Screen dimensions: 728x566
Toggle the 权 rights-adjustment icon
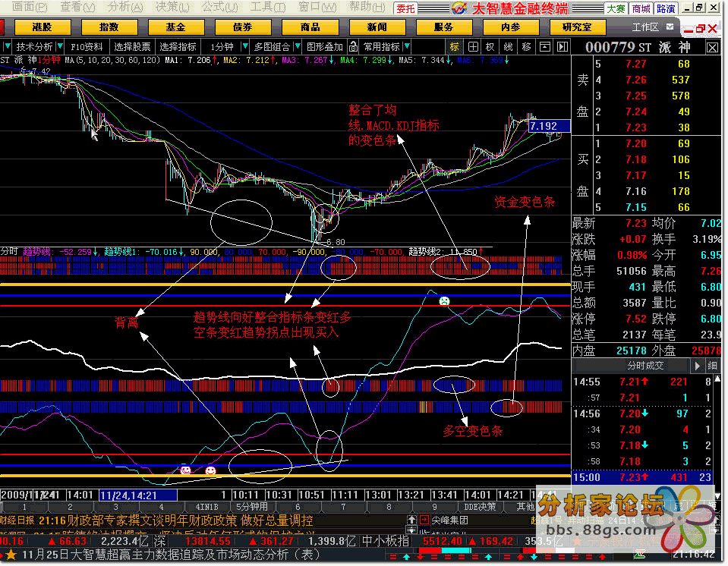pyautogui.click(x=490, y=46)
